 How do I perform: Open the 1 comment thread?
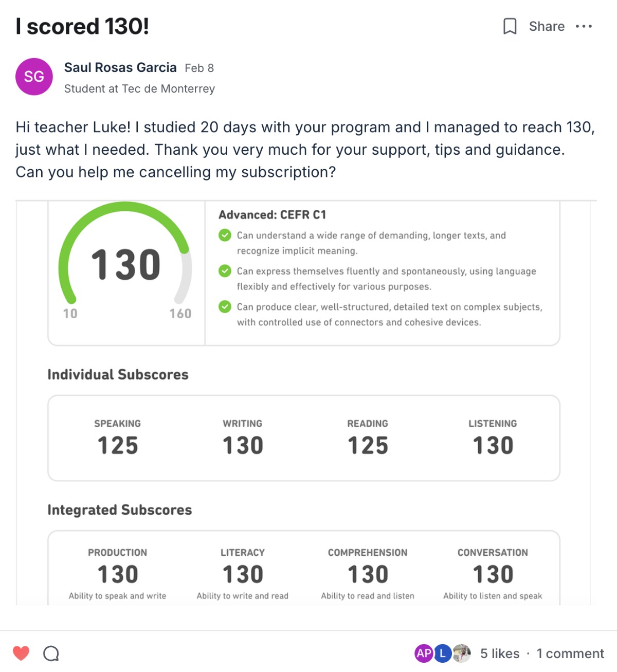click(x=570, y=653)
